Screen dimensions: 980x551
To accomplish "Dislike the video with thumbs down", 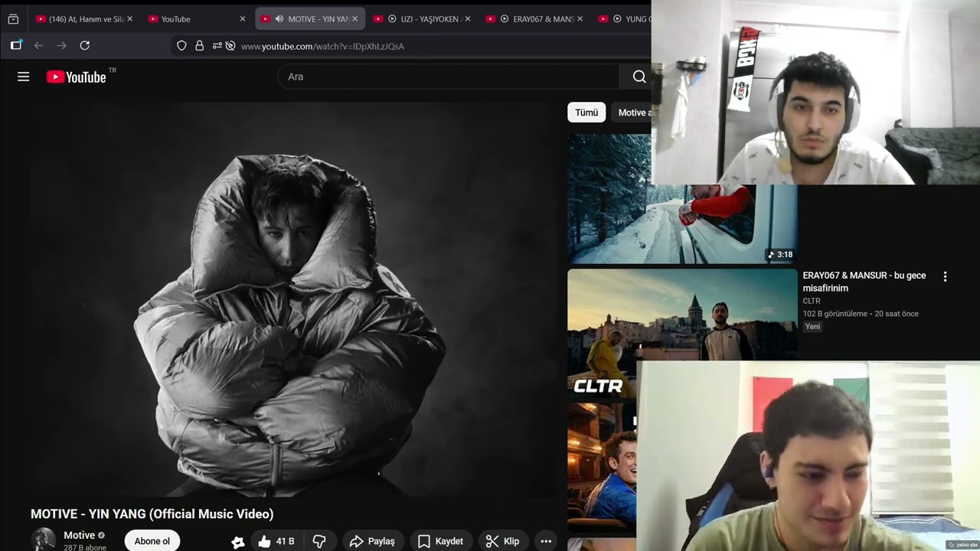I will [x=319, y=541].
